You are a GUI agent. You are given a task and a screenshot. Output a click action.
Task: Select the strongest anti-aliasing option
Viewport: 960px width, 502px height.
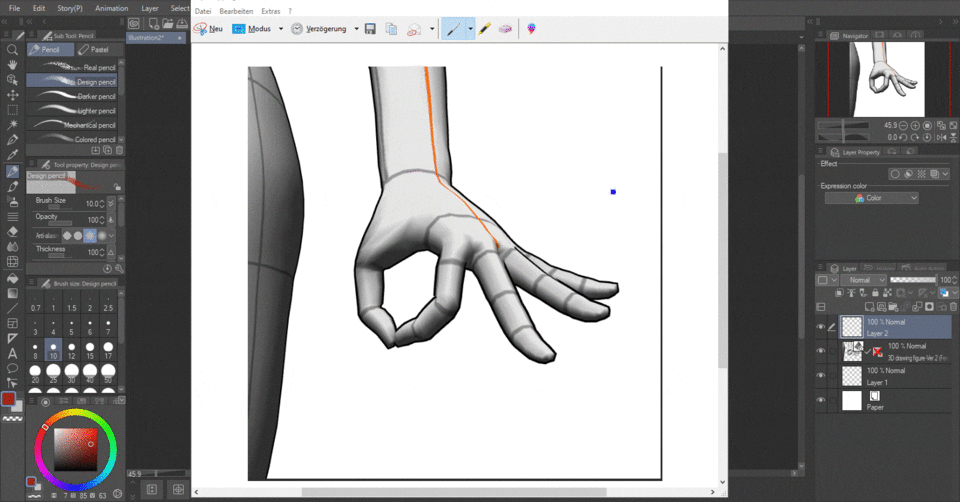tap(102, 235)
